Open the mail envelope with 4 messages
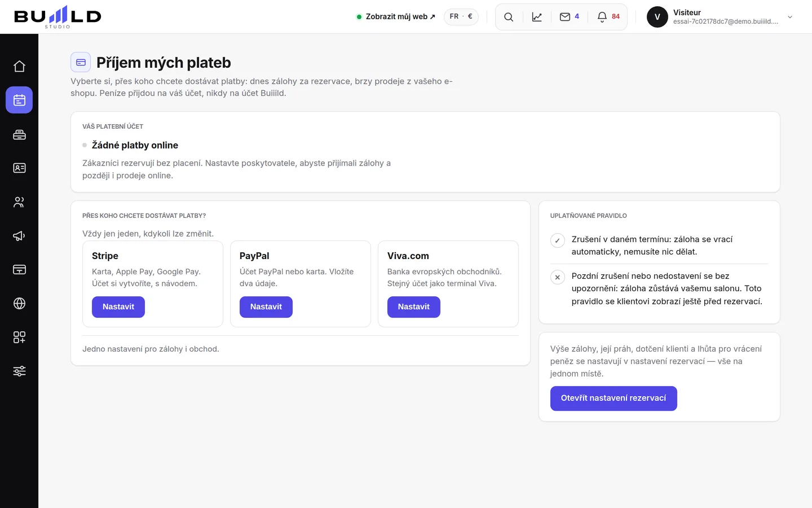This screenshot has width=812, height=508. click(x=570, y=17)
